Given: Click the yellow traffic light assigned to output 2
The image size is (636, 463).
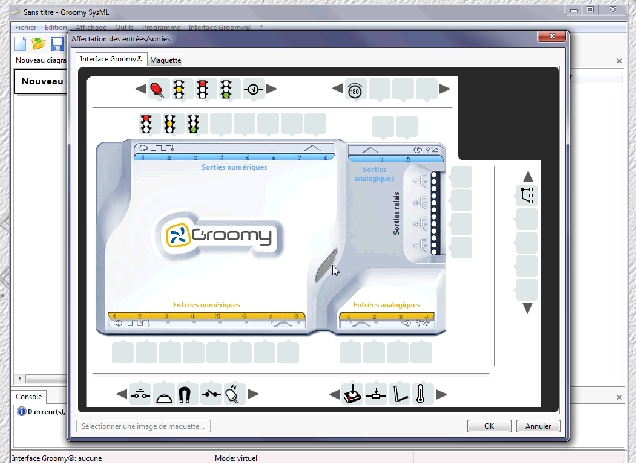Looking at the screenshot, I should click(x=170, y=124).
